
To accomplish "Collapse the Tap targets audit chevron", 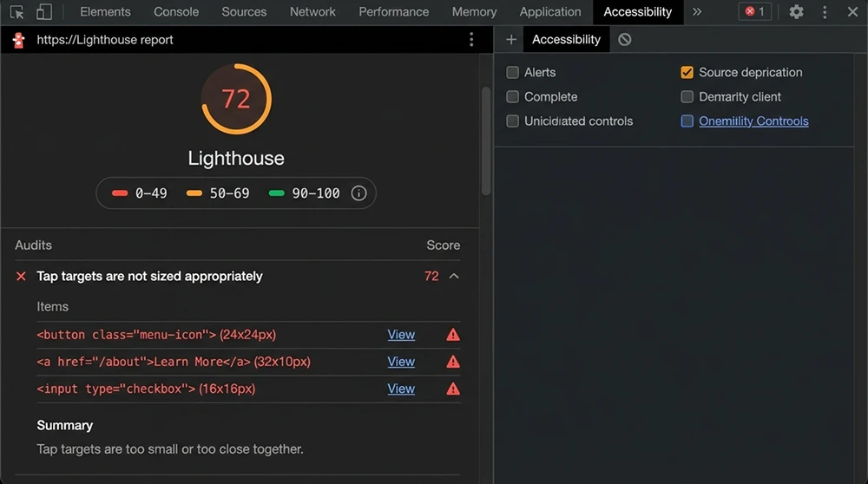I will point(454,276).
